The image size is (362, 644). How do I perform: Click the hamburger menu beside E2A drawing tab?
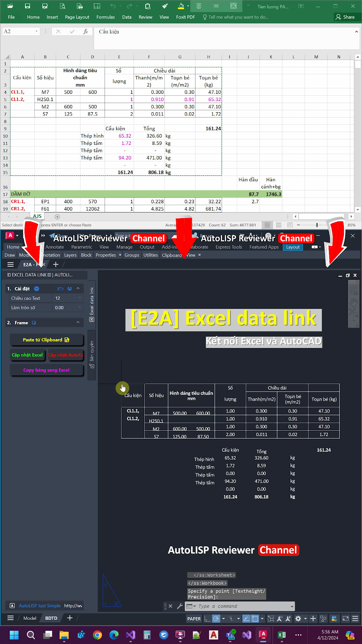pyautogui.click(x=10, y=264)
